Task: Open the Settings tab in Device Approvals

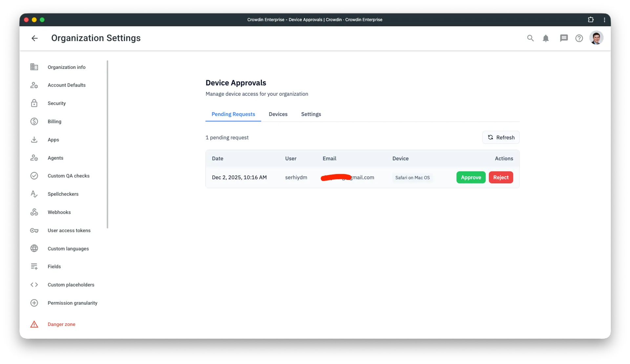Action: (x=311, y=114)
